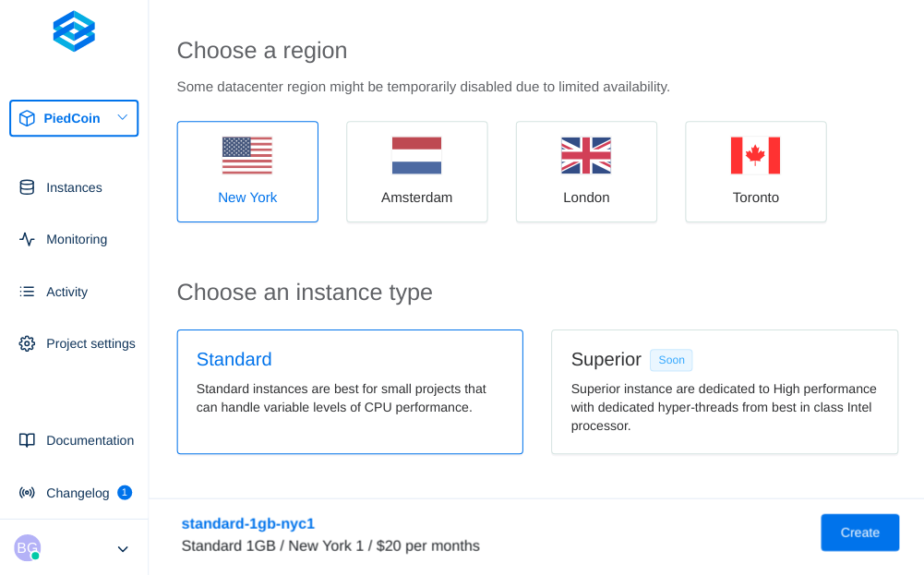Expand the PiedCoin project dropdown
The height and width of the screenshot is (575, 924).
(122, 118)
